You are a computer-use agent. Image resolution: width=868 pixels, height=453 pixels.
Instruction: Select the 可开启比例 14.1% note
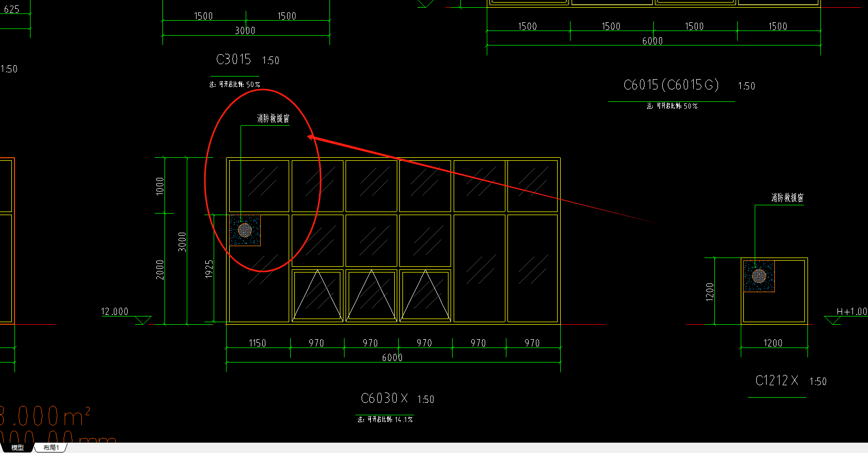click(385, 419)
